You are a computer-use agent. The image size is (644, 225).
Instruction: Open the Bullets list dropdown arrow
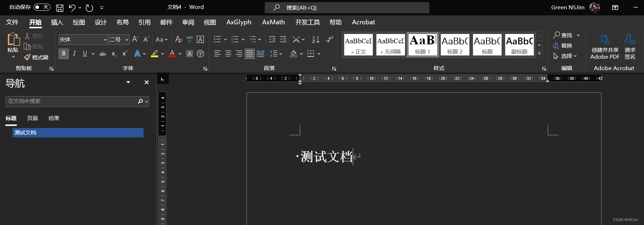click(x=225, y=40)
